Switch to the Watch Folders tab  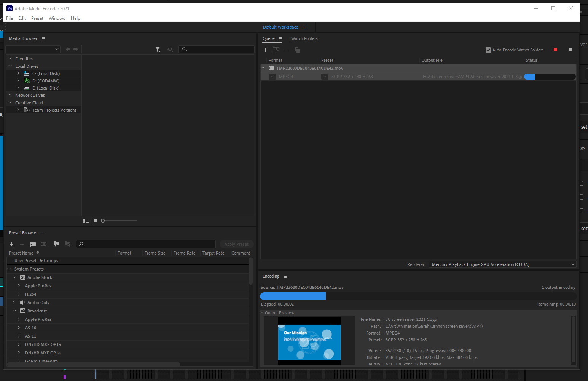point(304,38)
